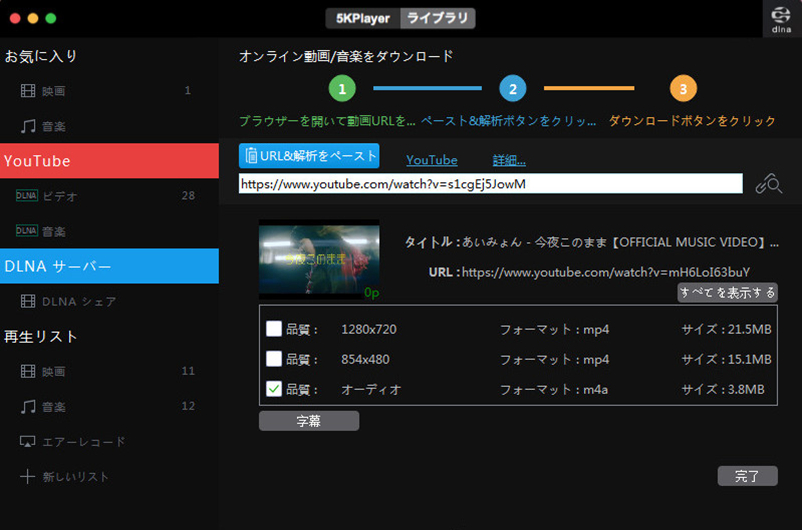Click the video URL input field
Viewport: 802px width, 530px height.
pos(490,184)
